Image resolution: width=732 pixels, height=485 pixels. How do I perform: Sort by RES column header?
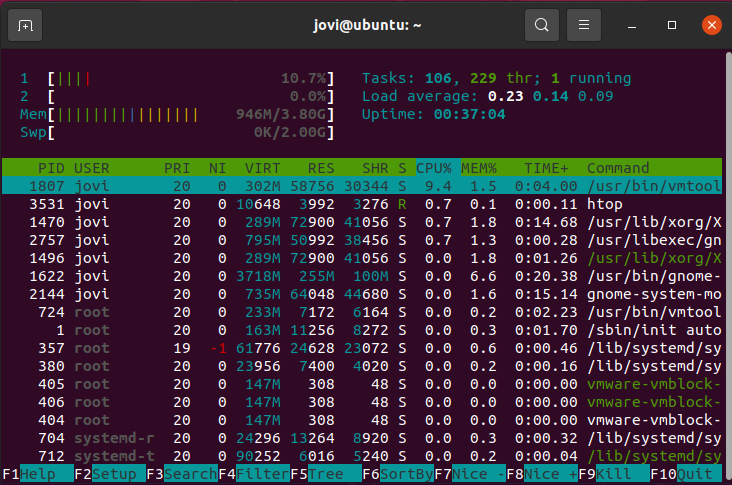(x=321, y=168)
